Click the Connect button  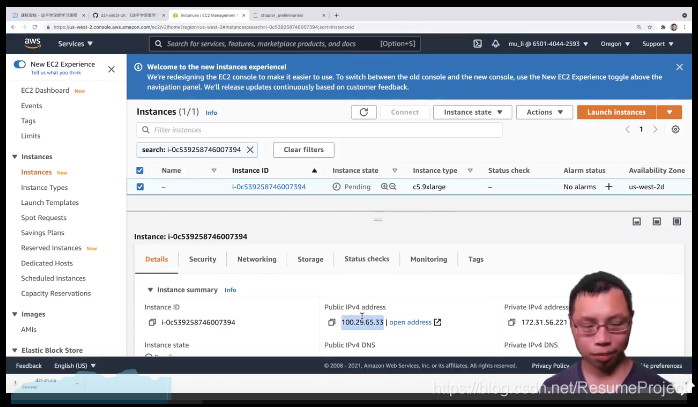(405, 112)
